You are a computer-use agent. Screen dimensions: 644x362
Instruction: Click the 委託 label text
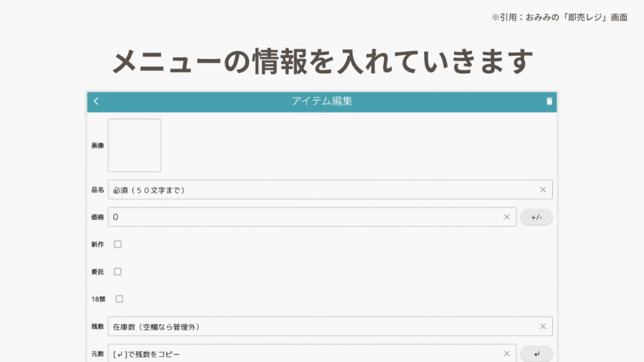(x=97, y=271)
